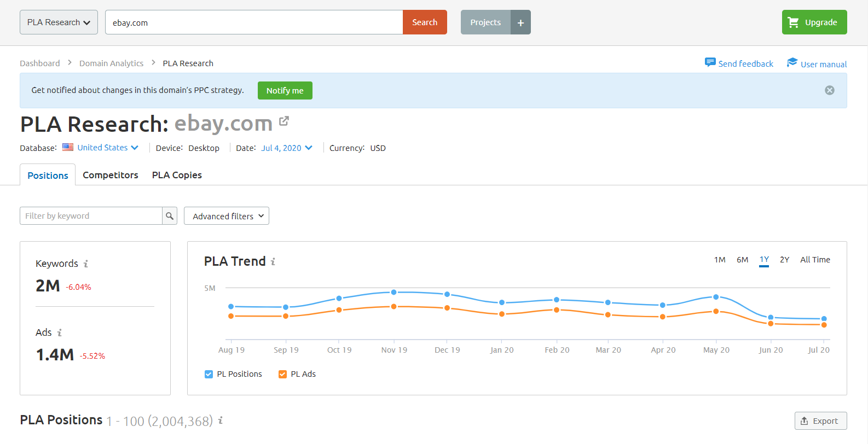Click the green Upgrade button
Image resolution: width=868 pixels, height=444 pixels.
coord(814,22)
